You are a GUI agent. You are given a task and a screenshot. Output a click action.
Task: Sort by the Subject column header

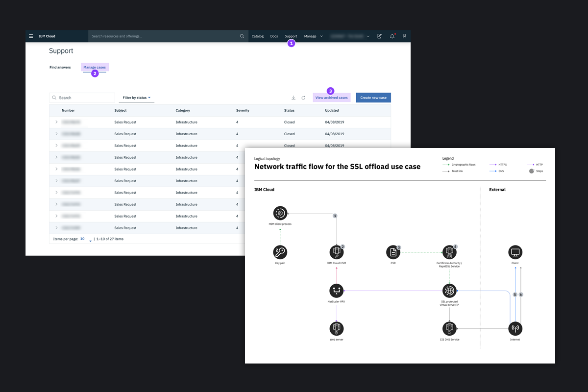(x=121, y=110)
